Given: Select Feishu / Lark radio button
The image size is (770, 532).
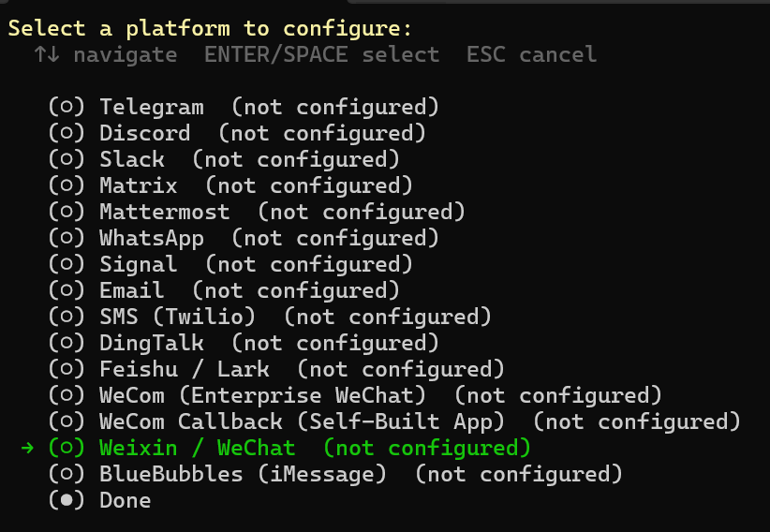Looking at the screenshot, I should click(67, 369).
